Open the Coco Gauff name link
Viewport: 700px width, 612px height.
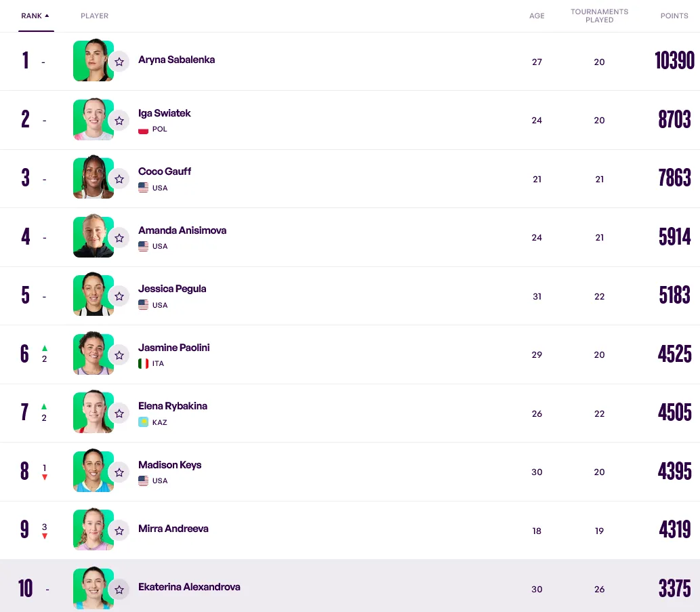(165, 171)
